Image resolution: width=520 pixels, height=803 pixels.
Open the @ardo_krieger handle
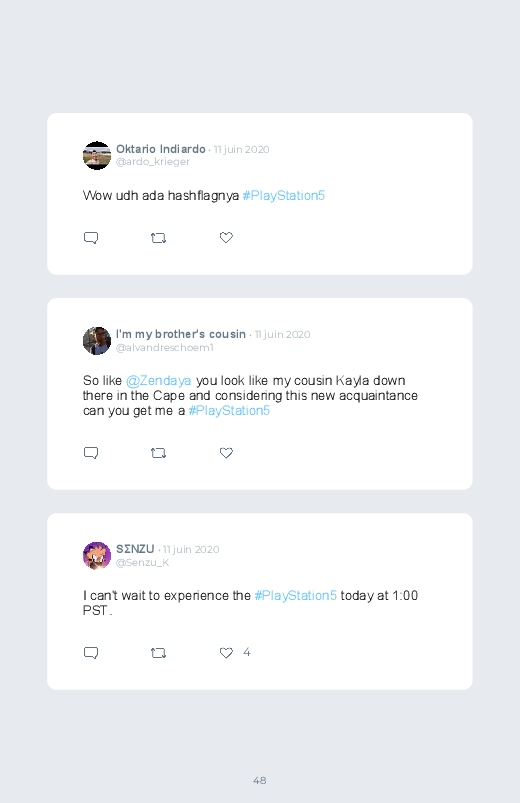click(153, 162)
